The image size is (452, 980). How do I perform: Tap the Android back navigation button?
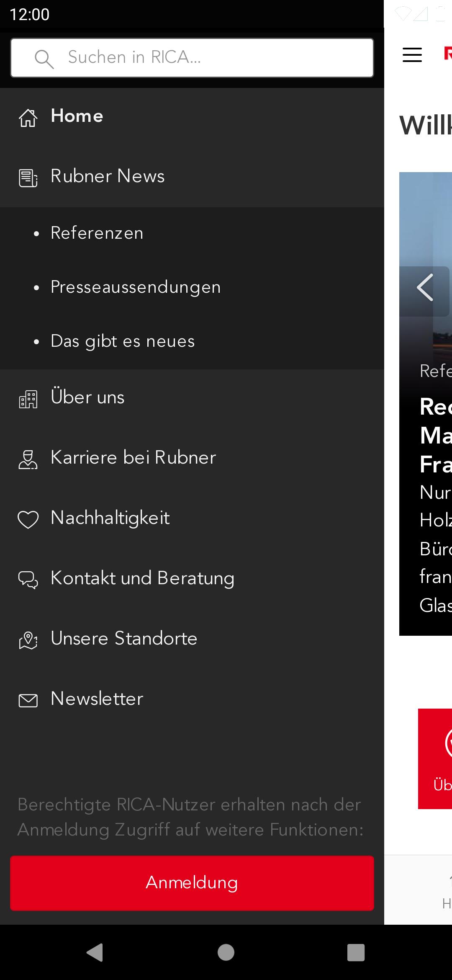click(x=95, y=952)
